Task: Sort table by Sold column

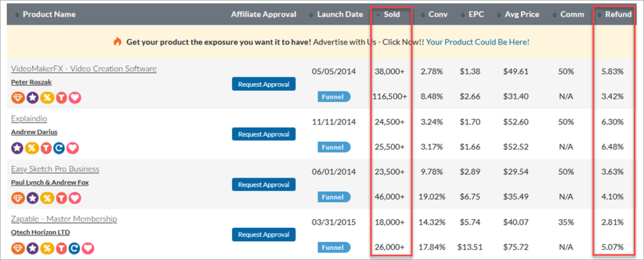Action: (x=391, y=14)
